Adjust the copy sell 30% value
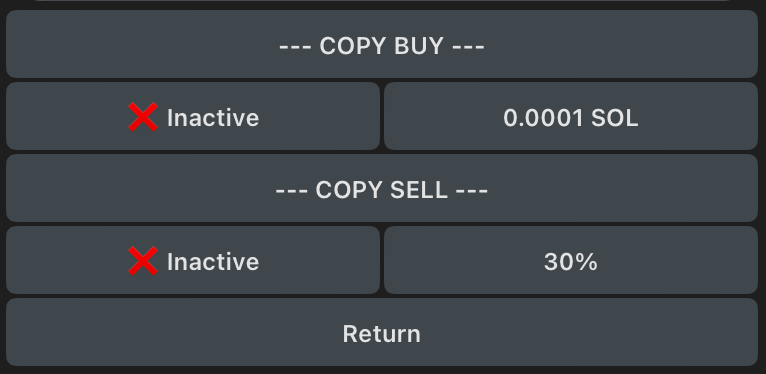 [571, 260]
